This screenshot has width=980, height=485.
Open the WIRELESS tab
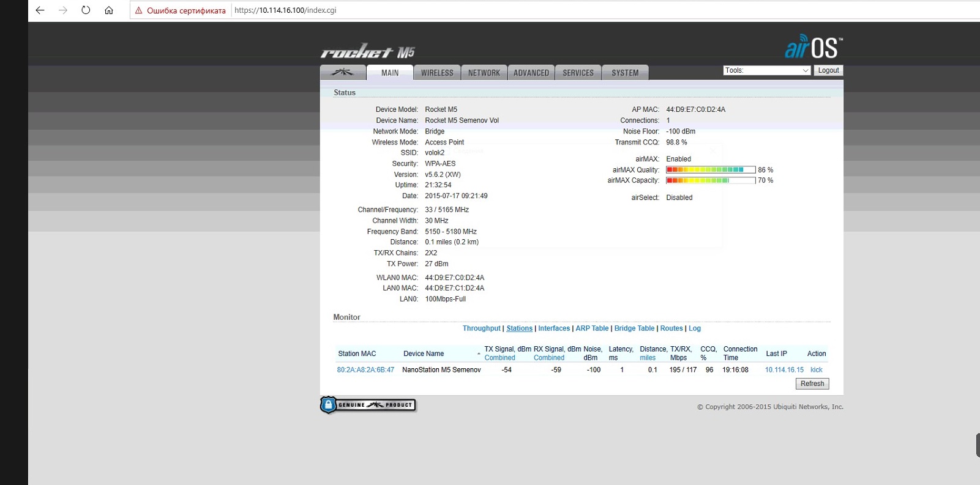(437, 72)
